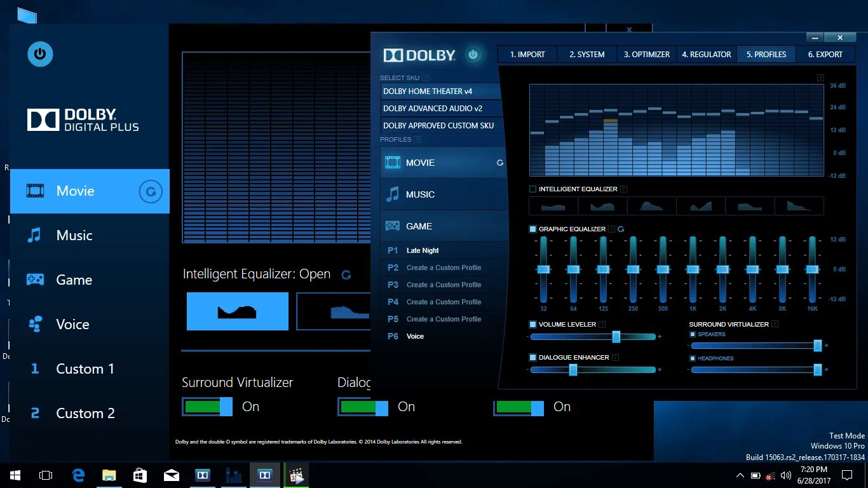The width and height of the screenshot is (868, 488).
Task: Open the 4. REGULATOR tab
Action: 707,55
